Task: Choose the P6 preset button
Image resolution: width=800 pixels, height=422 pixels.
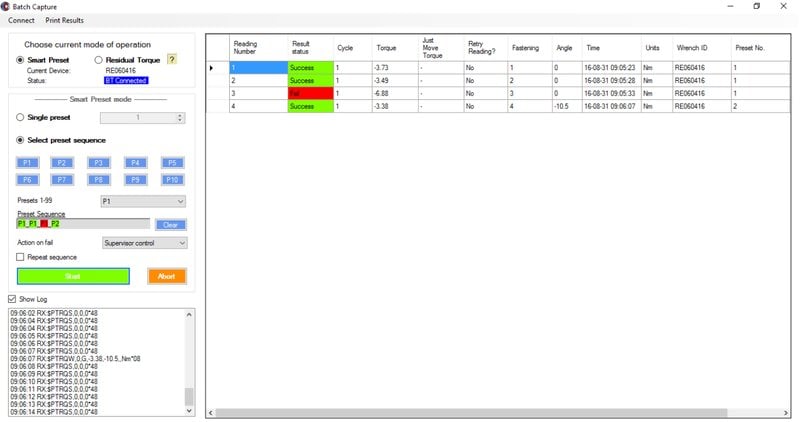Action: click(28, 179)
